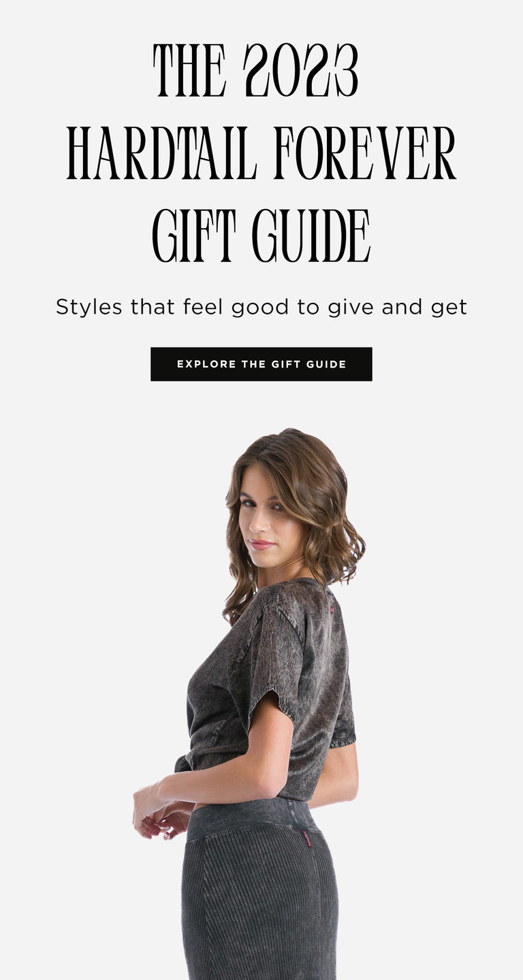The width and height of the screenshot is (523, 980).
Task: Click the Explore the Gift Guide button
Action: pyautogui.click(x=261, y=364)
